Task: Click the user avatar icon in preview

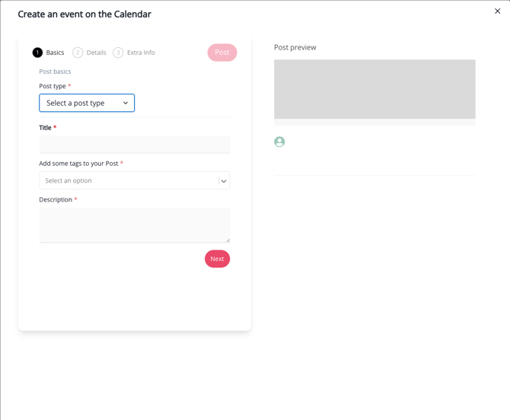Action: 279,142
